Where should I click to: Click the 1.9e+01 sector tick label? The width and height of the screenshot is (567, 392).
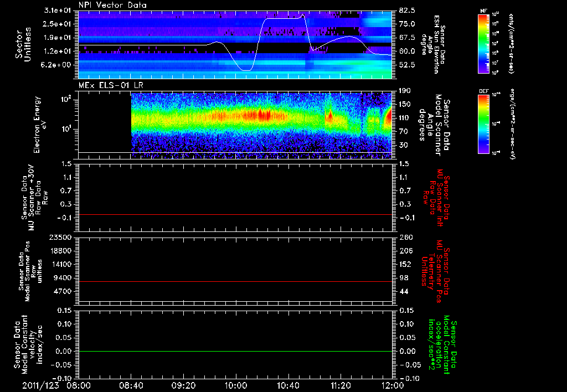58,38
